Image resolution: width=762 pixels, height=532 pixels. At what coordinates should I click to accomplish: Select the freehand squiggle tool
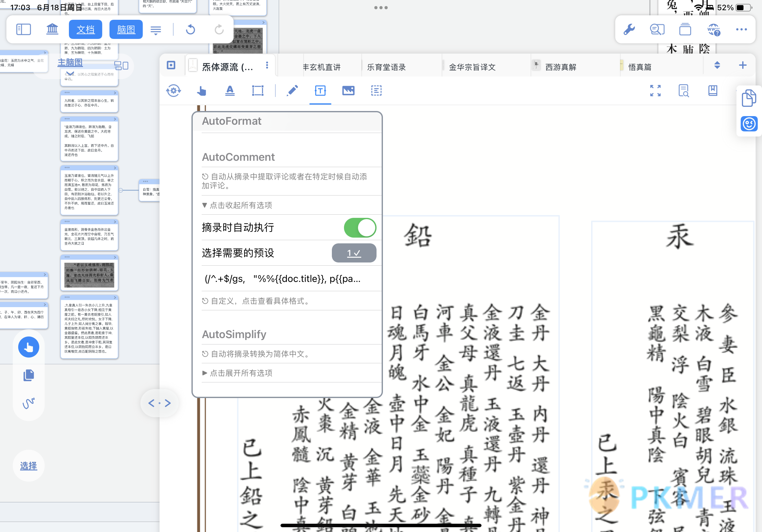point(28,403)
